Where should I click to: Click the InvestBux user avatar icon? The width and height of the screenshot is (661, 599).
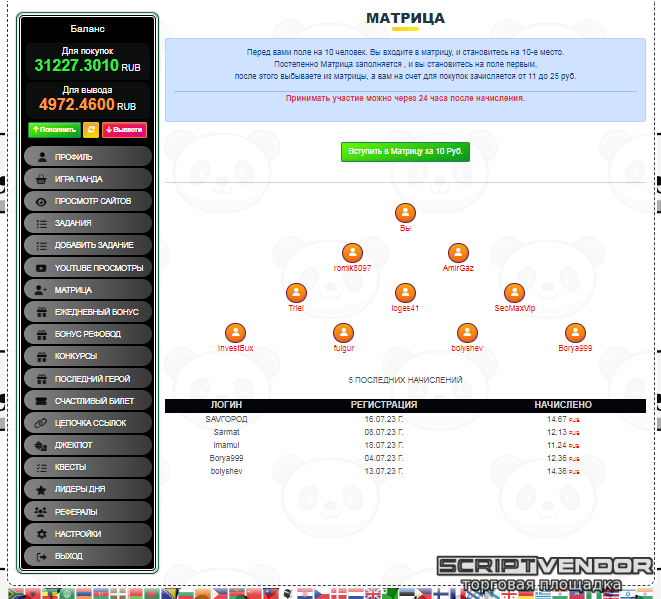point(235,333)
